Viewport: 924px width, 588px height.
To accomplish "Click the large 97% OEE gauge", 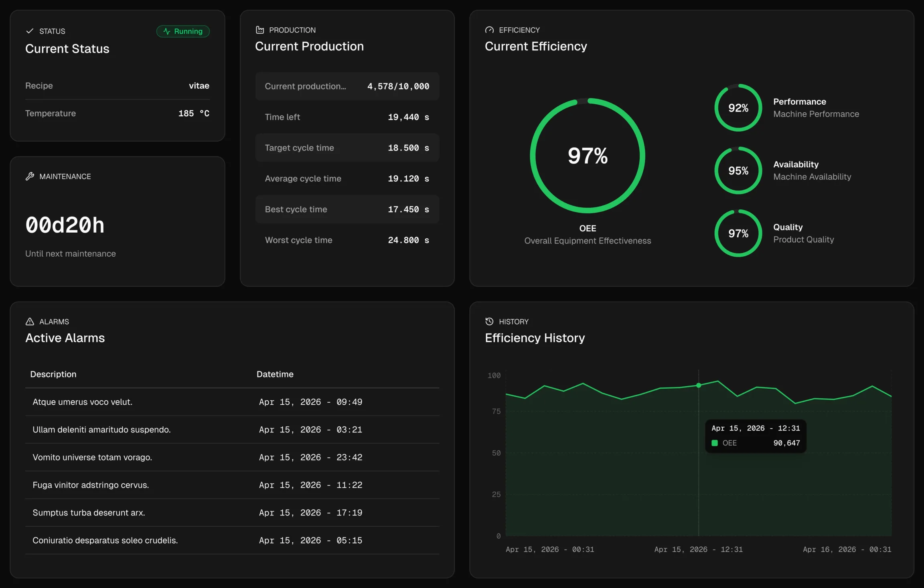I will coord(588,156).
